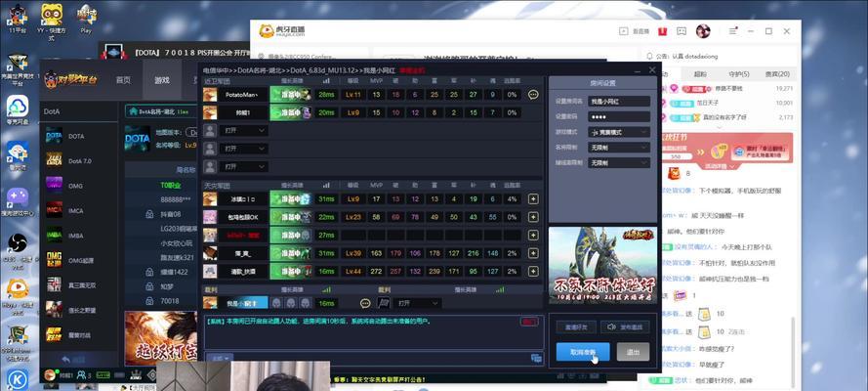Select the OMG game in the sidebar

pos(55,186)
